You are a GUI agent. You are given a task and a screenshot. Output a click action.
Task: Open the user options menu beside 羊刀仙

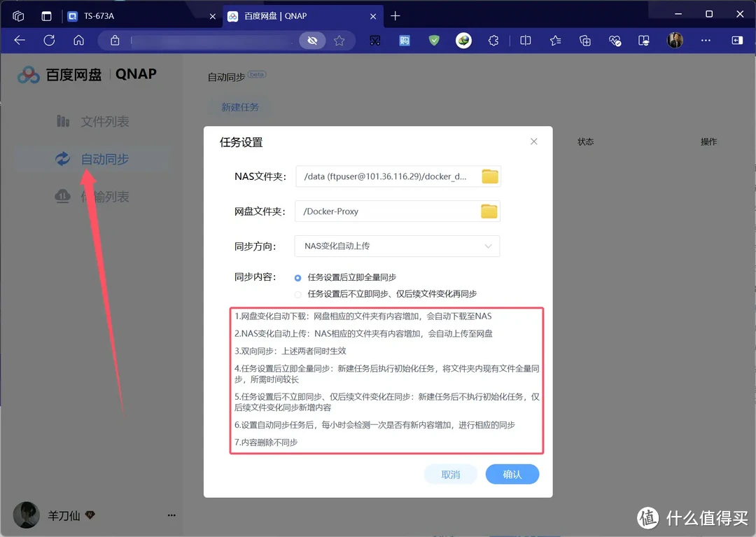point(171,515)
